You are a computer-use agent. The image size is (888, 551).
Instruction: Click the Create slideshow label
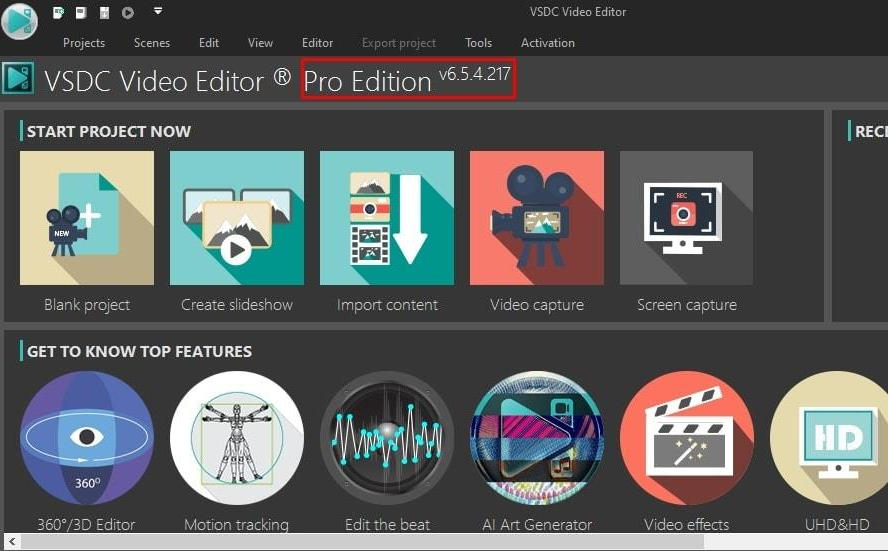[237, 305]
